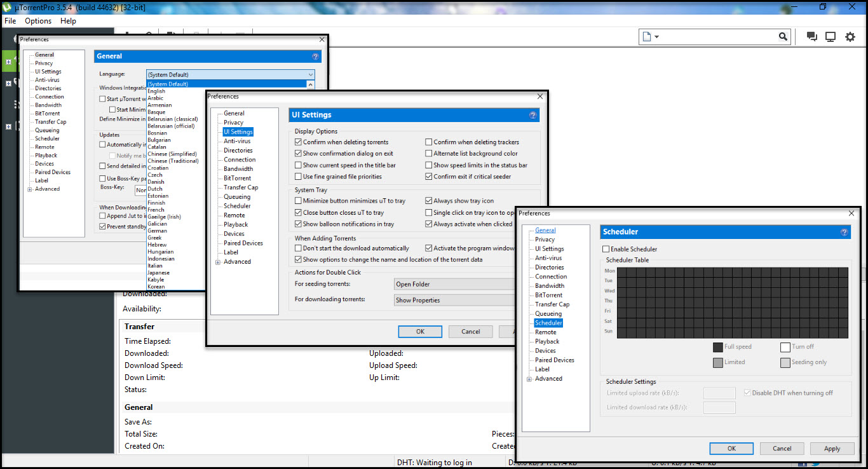Viewport: 868px width, 469px height.
Task: Open the seeding torrents action dropdown
Action: tap(454, 284)
